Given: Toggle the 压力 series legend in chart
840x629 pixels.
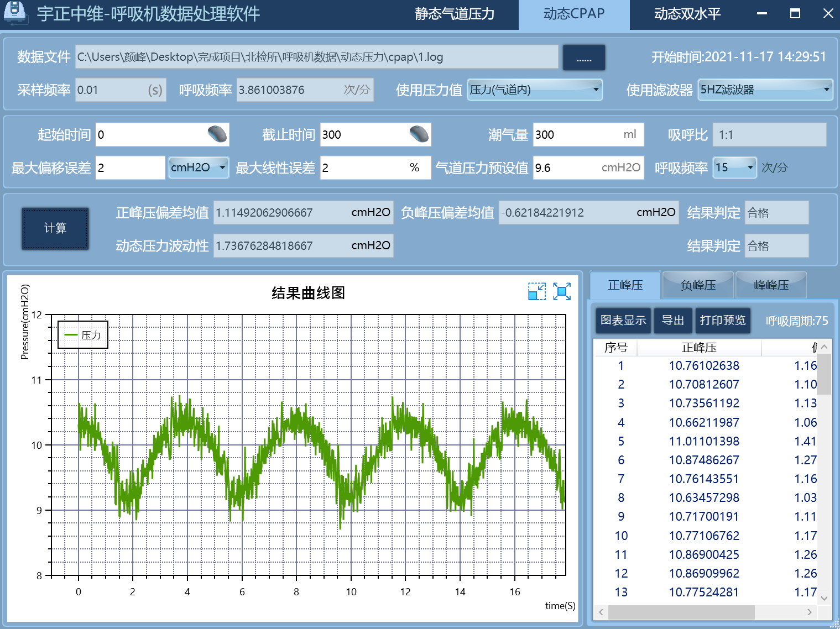Looking at the screenshot, I should (83, 335).
